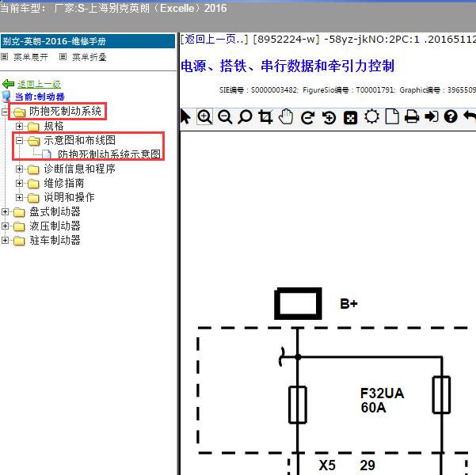This screenshot has width=476, height=475.
Task: Expand the 说明和操作 folder node
Action: 20,197
